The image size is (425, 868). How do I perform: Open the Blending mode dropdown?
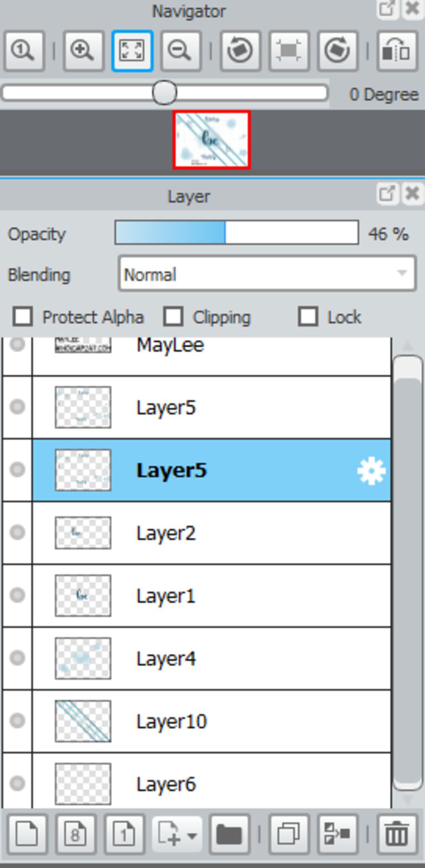tap(267, 273)
